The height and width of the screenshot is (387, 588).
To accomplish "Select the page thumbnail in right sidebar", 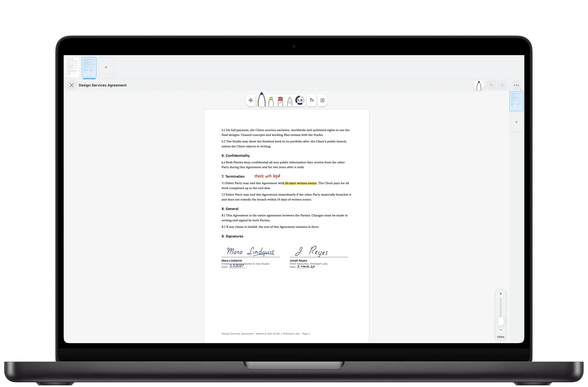I will pyautogui.click(x=516, y=101).
